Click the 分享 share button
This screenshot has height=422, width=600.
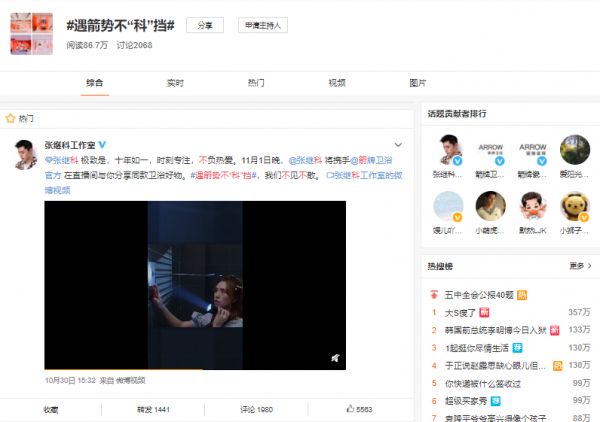tap(204, 26)
